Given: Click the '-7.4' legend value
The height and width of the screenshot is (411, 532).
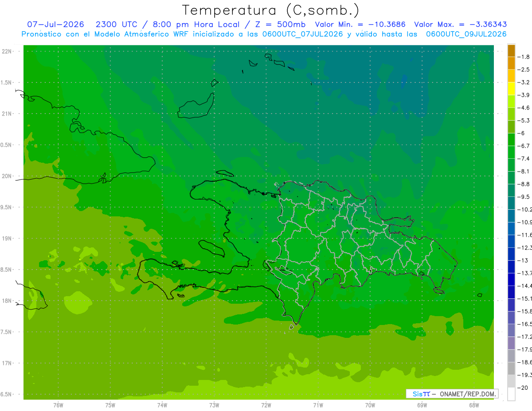Looking at the screenshot, I should [524, 159].
